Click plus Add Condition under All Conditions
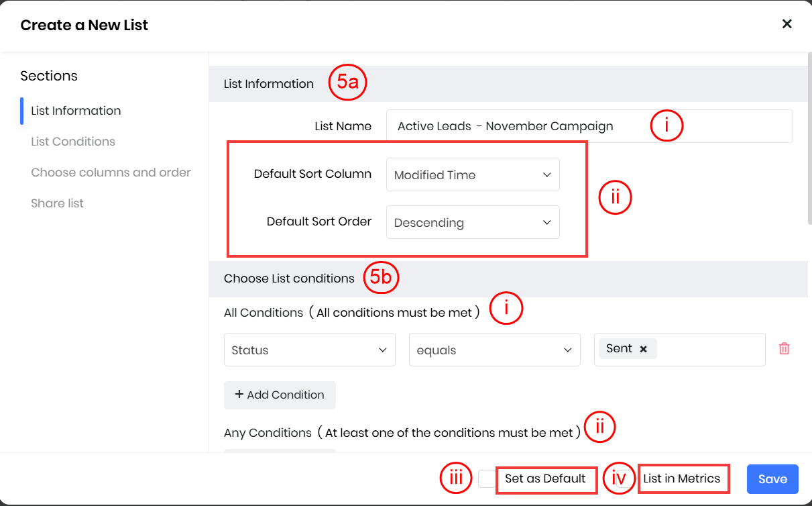The image size is (812, 506). tap(280, 395)
